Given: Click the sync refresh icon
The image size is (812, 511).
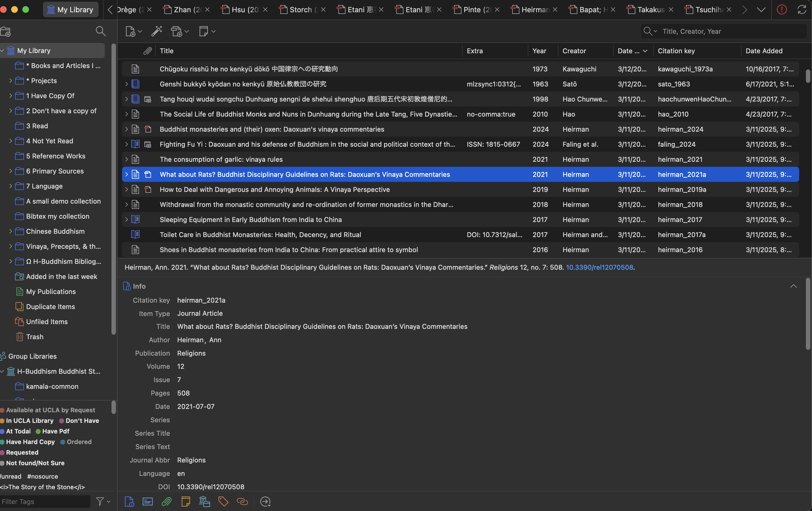Looking at the screenshot, I should pyautogui.click(x=801, y=10).
